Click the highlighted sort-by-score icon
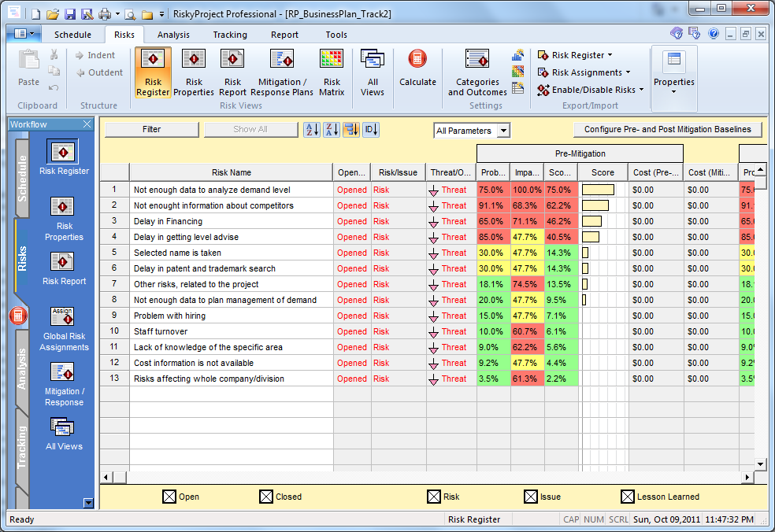The width and height of the screenshot is (775, 532). click(x=351, y=129)
